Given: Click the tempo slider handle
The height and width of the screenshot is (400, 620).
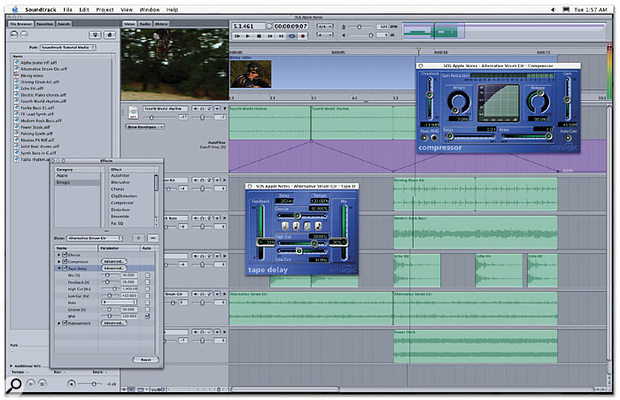Looking at the screenshot, I should click(x=359, y=27).
